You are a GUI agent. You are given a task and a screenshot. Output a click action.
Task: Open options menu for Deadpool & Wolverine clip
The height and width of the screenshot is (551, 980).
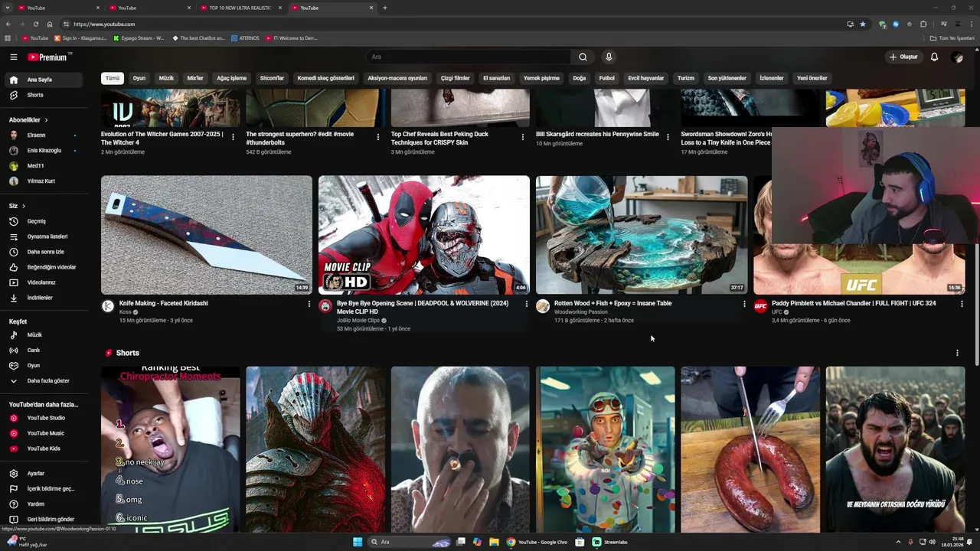click(x=527, y=304)
